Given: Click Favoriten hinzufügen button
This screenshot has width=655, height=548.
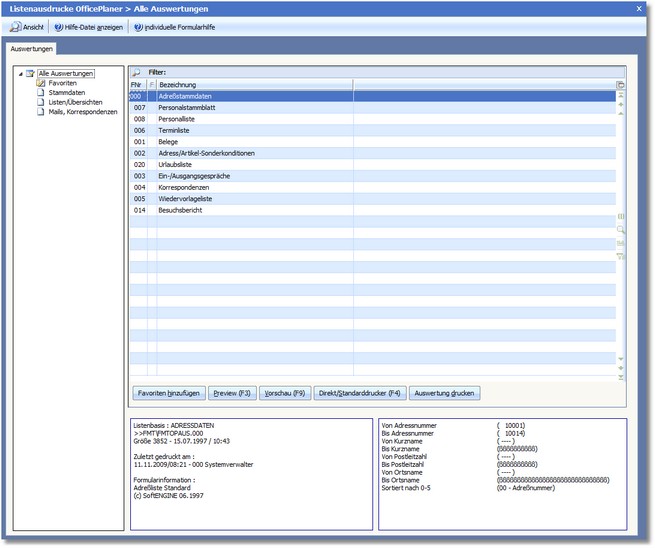Looking at the screenshot, I should point(167,393).
